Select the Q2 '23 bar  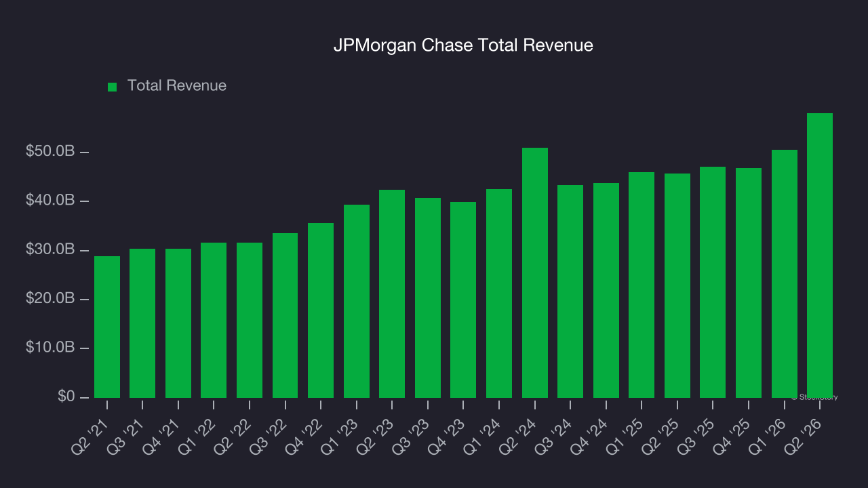pyautogui.click(x=392, y=293)
